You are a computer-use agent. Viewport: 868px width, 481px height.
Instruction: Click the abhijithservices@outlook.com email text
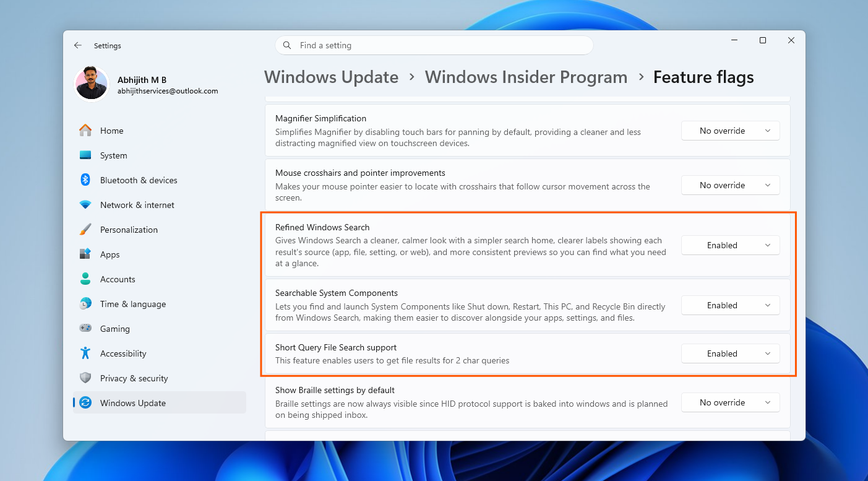pos(168,91)
